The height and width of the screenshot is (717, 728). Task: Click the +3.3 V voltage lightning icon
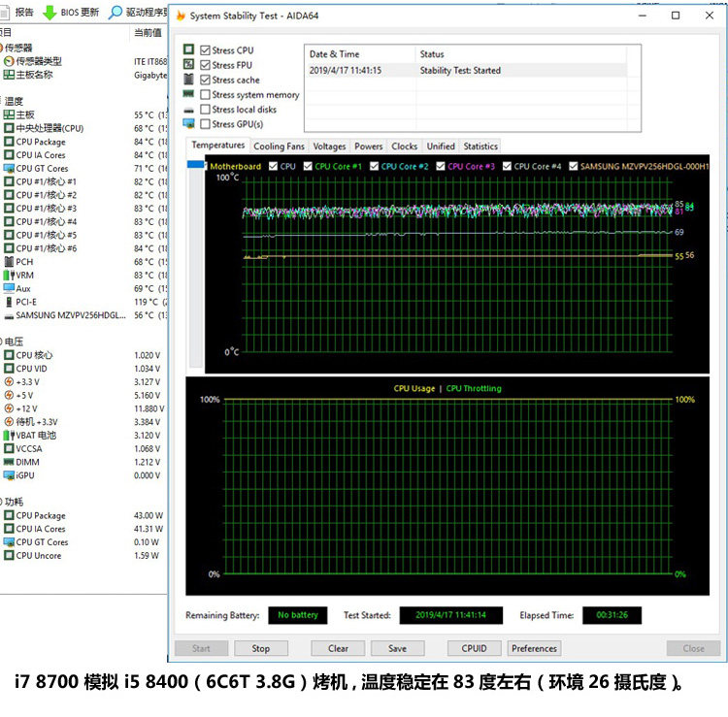pyautogui.click(x=9, y=382)
